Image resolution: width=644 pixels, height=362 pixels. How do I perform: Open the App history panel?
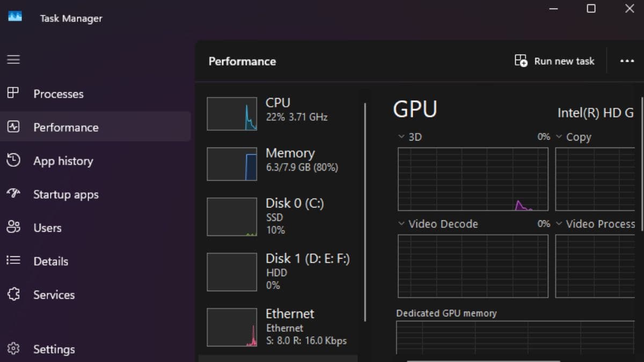click(x=13, y=161)
